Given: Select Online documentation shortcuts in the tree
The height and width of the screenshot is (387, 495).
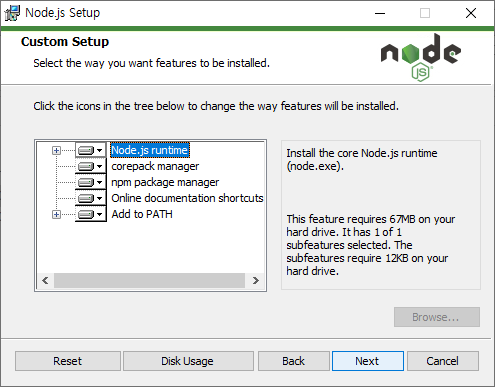Looking at the screenshot, I should [x=187, y=198].
